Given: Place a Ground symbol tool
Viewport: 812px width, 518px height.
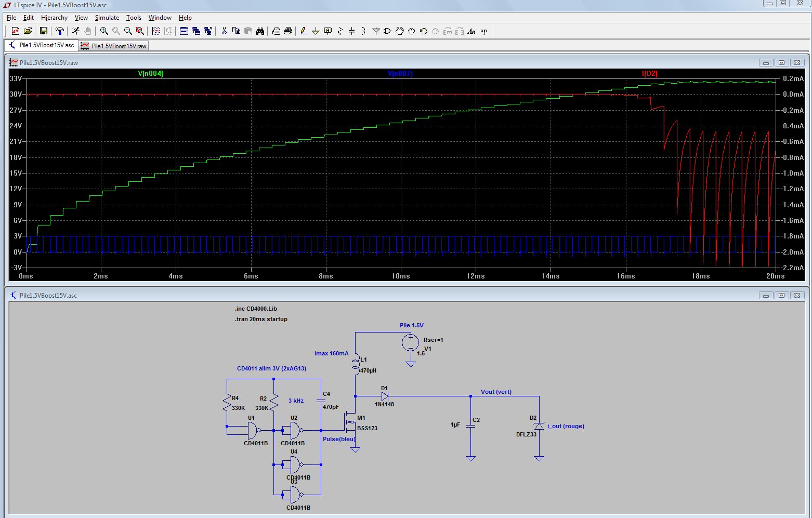Looking at the screenshot, I should (x=316, y=31).
